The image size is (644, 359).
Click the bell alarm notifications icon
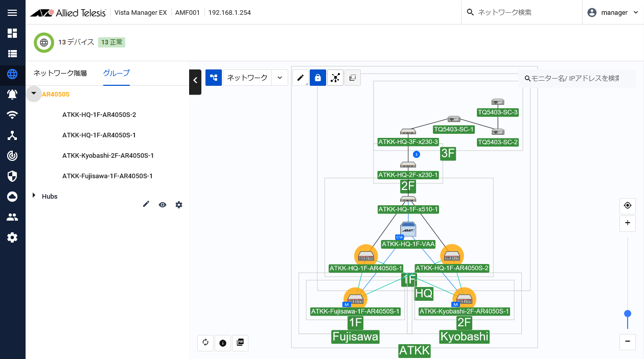point(12,94)
